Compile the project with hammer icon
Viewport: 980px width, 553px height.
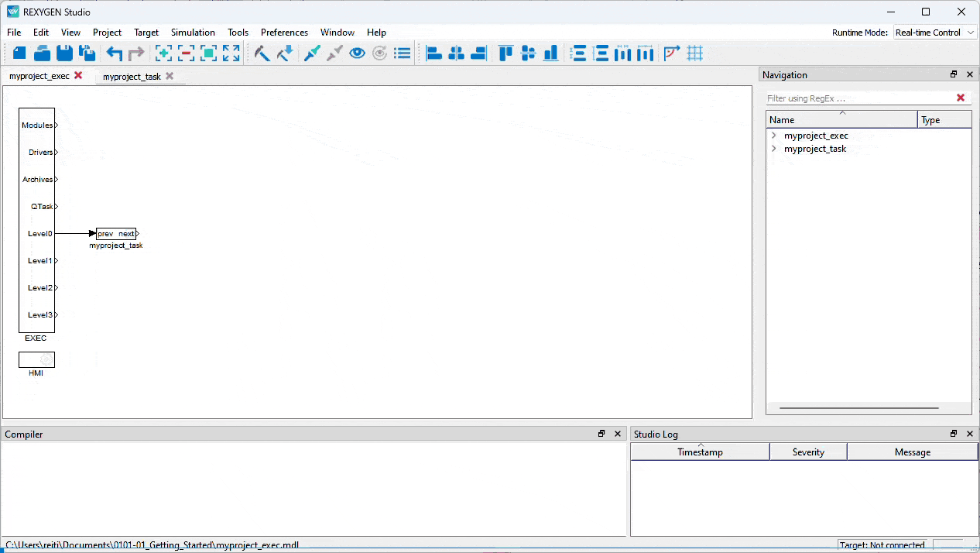tap(262, 53)
